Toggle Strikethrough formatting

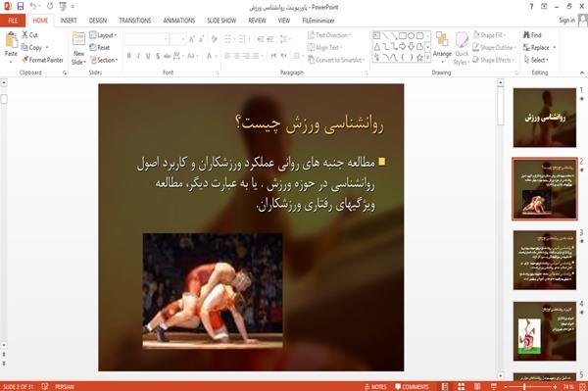pos(168,56)
